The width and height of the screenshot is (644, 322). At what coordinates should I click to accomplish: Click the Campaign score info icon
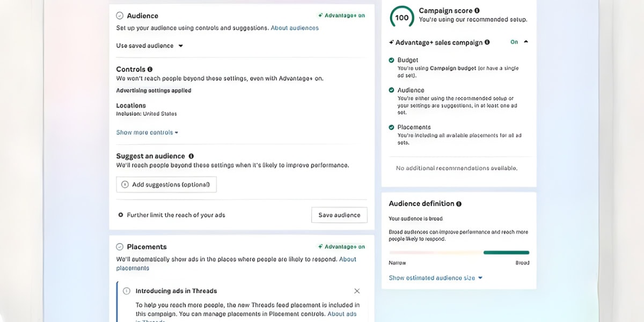477,11
